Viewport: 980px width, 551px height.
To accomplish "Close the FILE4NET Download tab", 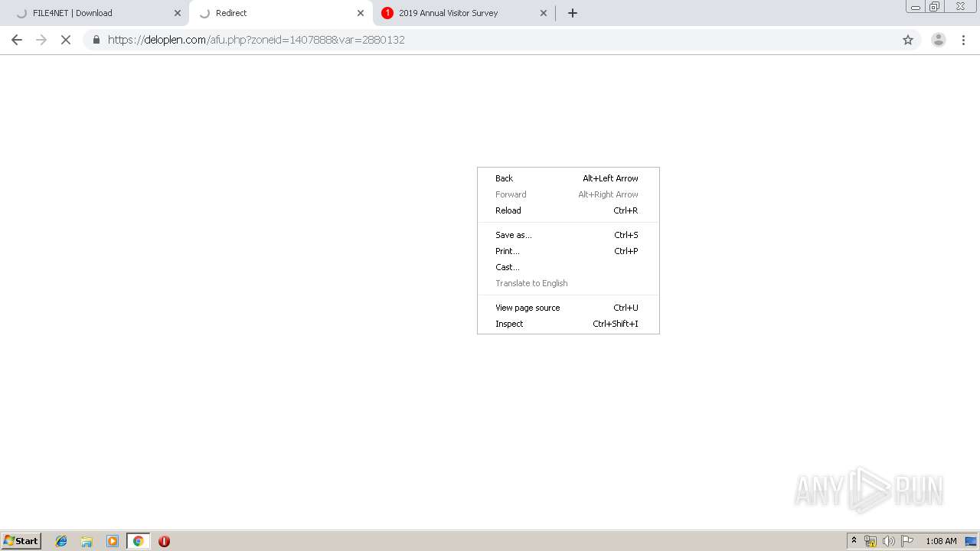I will coord(178,13).
